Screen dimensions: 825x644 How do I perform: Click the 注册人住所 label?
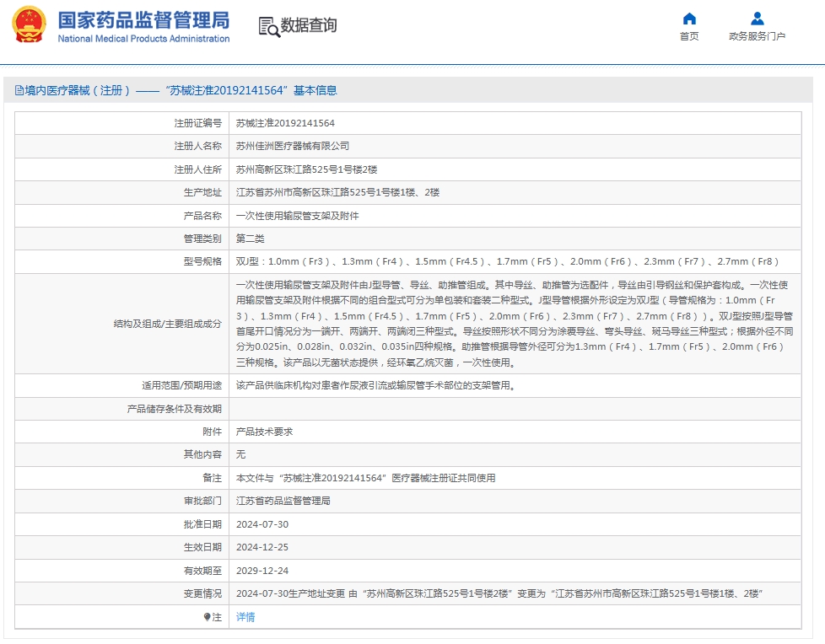coord(198,169)
